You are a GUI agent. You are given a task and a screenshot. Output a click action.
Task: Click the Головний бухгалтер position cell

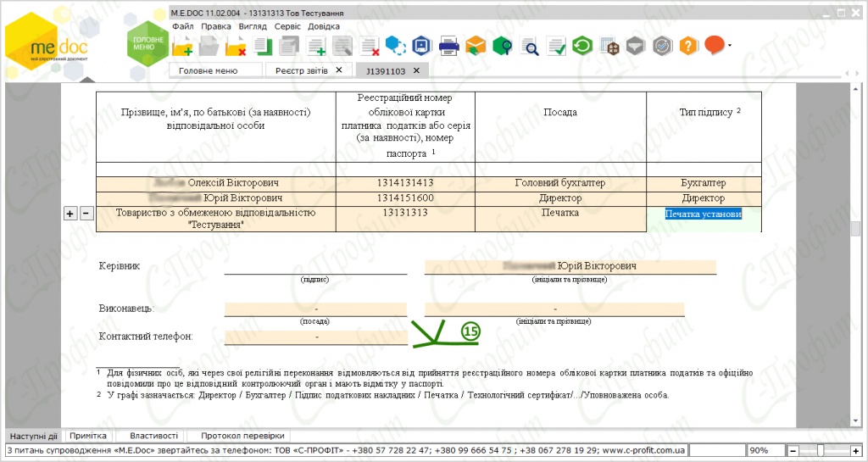(560, 183)
